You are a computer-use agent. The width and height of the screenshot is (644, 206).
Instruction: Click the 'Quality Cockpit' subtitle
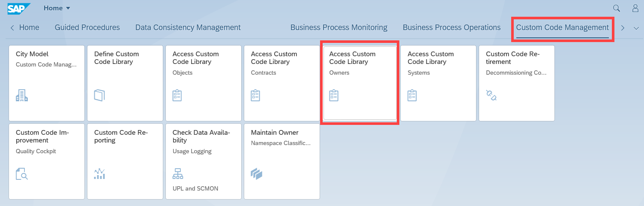coord(36,151)
